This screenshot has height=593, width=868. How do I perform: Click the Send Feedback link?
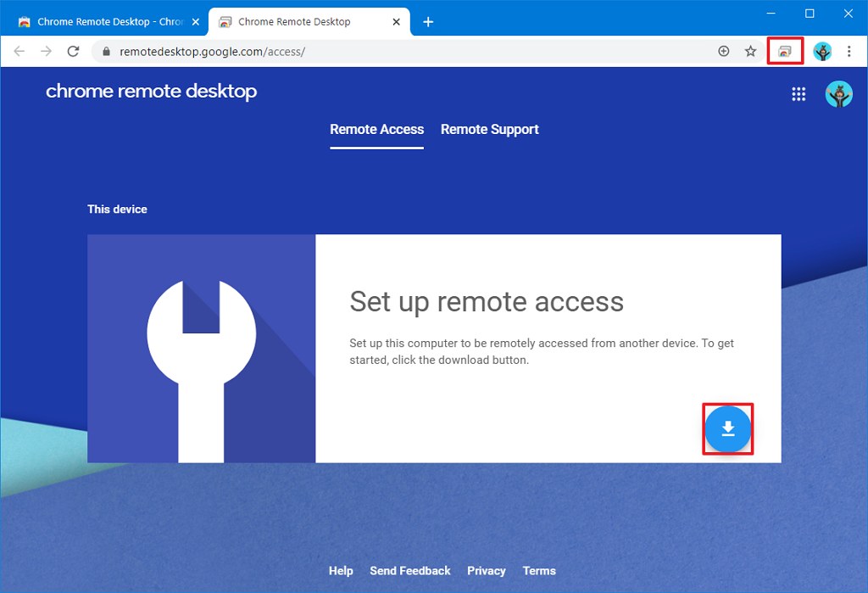tap(410, 571)
